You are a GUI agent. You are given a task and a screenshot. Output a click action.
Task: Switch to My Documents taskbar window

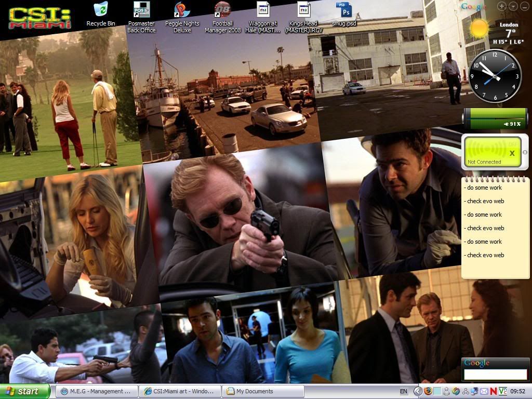point(263,391)
